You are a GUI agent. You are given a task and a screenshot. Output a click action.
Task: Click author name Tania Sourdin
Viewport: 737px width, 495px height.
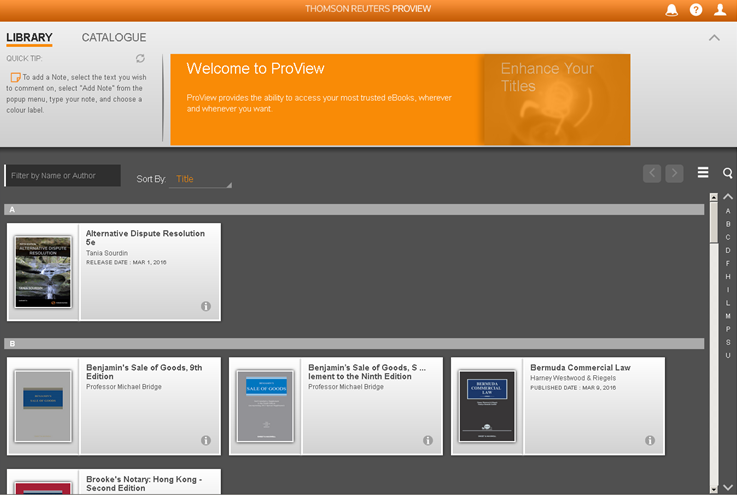[107, 253]
